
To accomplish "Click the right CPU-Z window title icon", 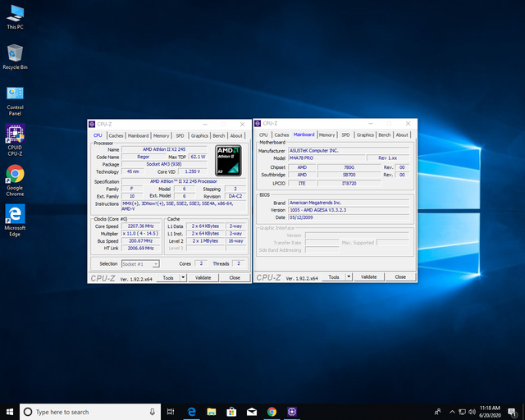I will 258,124.
